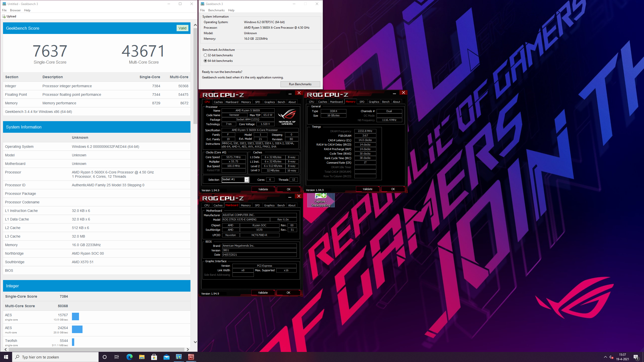Switch to Graphics tab in CPU-Z Mainboard window
Viewport: 644px width, 362px height.
tap(269, 205)
